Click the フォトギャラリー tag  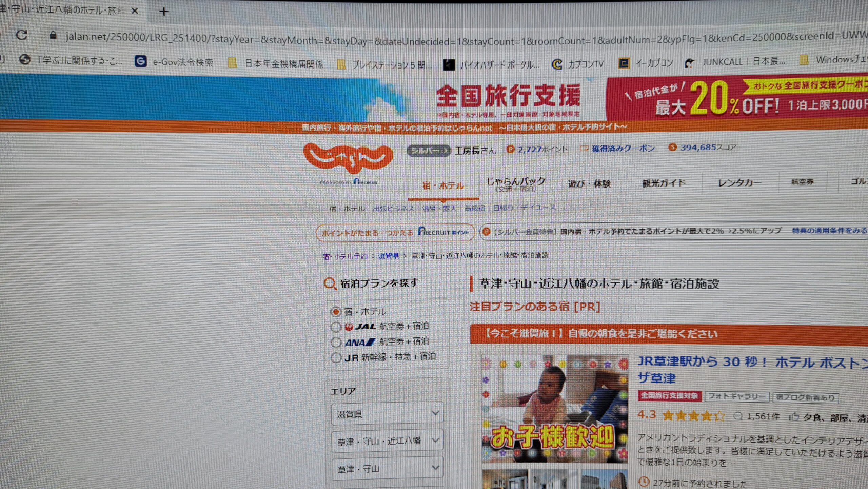pyautogui.click(x=736, y=396)
